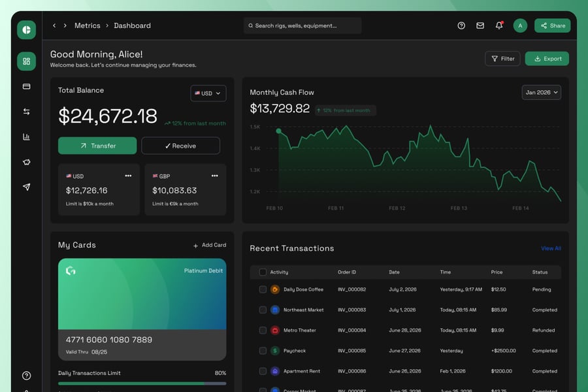Image resolution: width=588 pixels, height=392 pixels.
Task: Open the Jan 2026 month dropdown
Action: pyautogui.click(x=541, y=93)
